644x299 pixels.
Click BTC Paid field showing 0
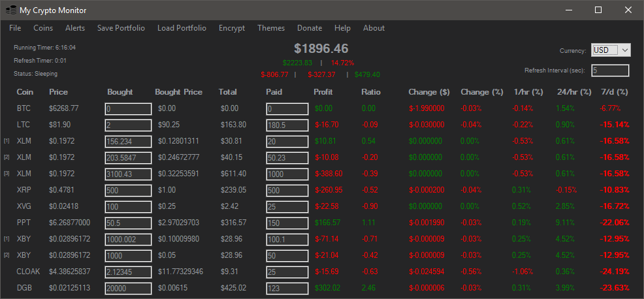tap(287, 109)
